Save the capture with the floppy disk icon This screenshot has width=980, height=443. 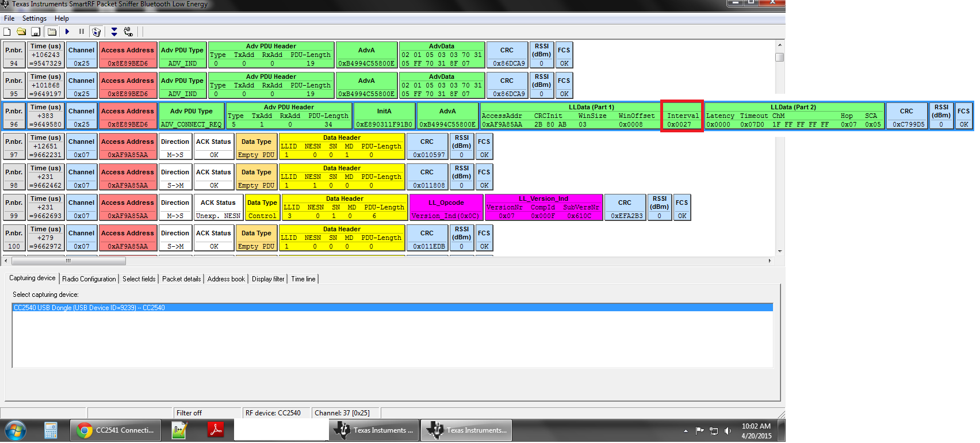click(36, 32)
